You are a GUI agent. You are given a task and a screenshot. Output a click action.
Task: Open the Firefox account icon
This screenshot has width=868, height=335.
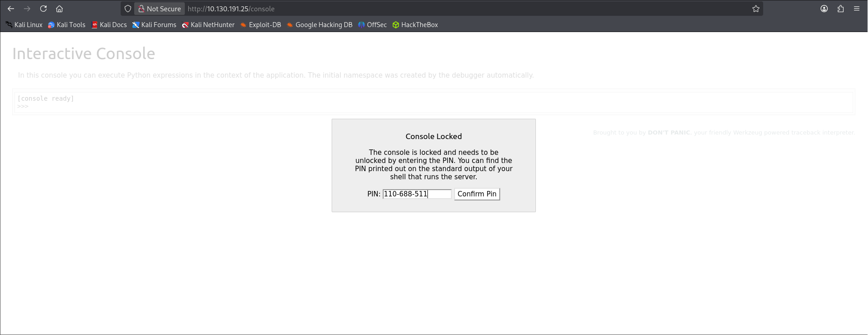coord(824,9)
